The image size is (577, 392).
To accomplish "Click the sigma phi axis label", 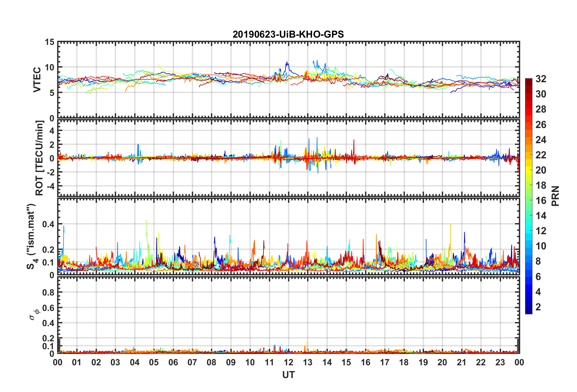I will point(34,314).
